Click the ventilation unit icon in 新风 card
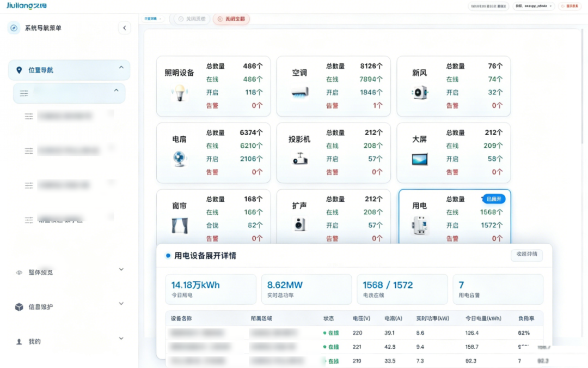Viewport: 588px width, 368px height. pos(420,92)
